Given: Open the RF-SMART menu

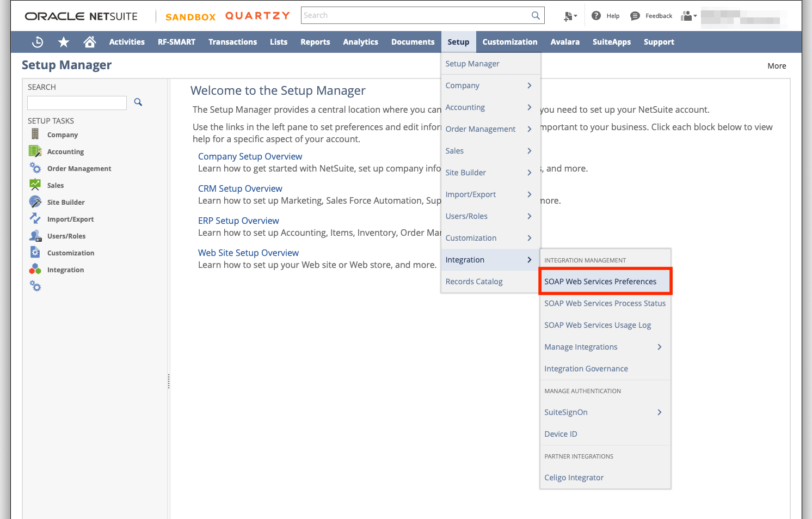Looking at the screenshot, I should tap(176, 42).
